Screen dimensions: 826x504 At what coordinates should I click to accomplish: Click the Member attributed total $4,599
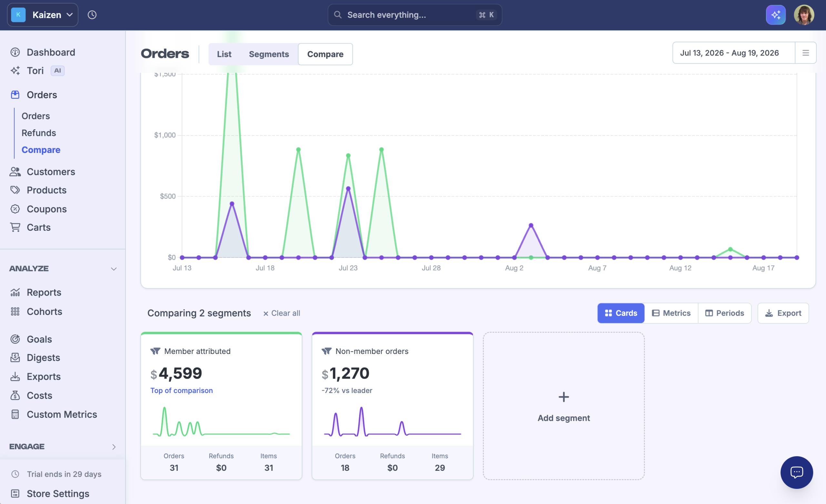(176, 373)
